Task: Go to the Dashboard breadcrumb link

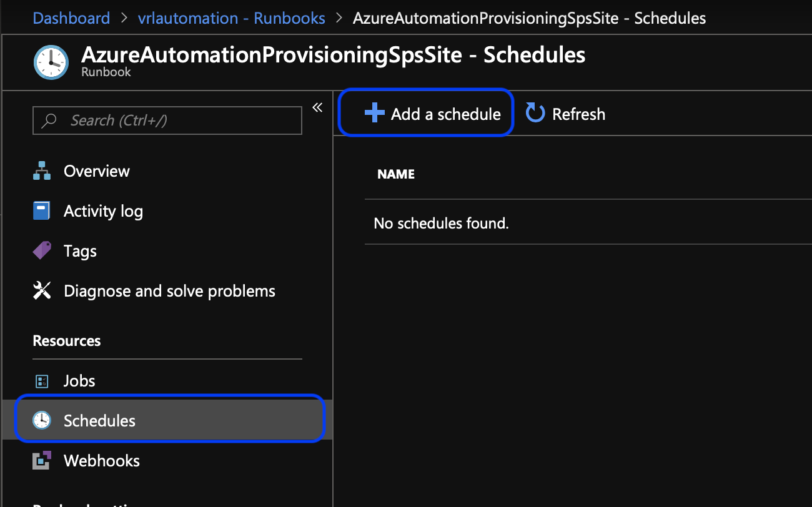Action: point(71,18)
